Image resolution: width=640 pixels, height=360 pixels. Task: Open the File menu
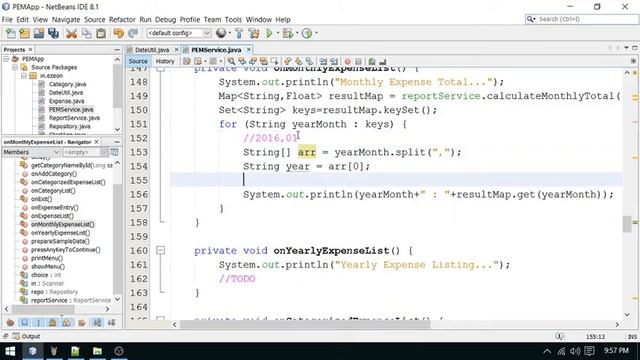(7, 20)
